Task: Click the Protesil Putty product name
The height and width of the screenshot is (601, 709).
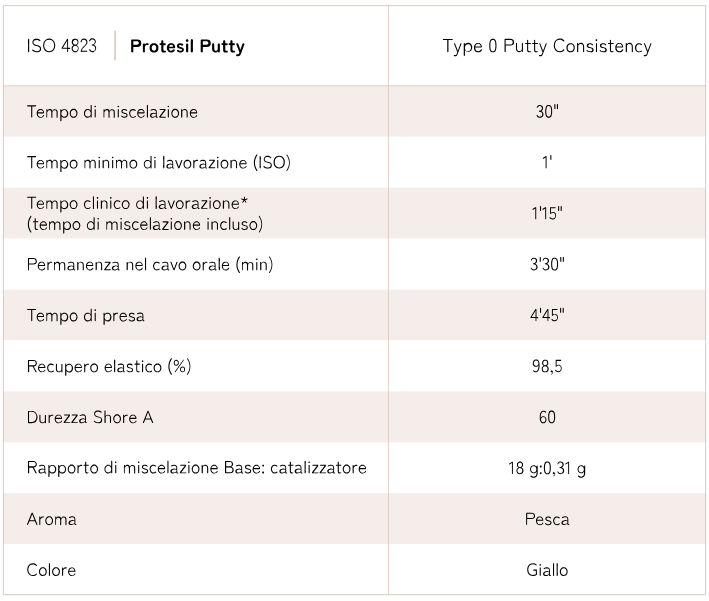Action: (187, 46)
